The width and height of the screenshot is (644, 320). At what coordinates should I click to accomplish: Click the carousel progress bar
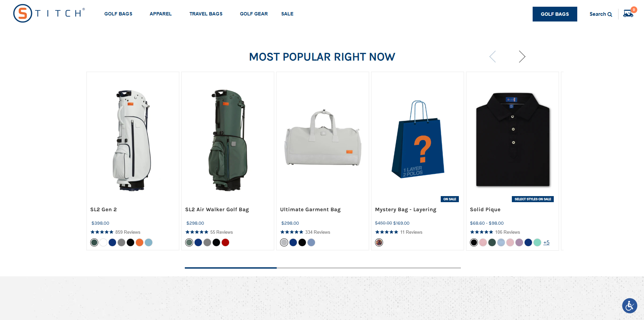point(323,268)
